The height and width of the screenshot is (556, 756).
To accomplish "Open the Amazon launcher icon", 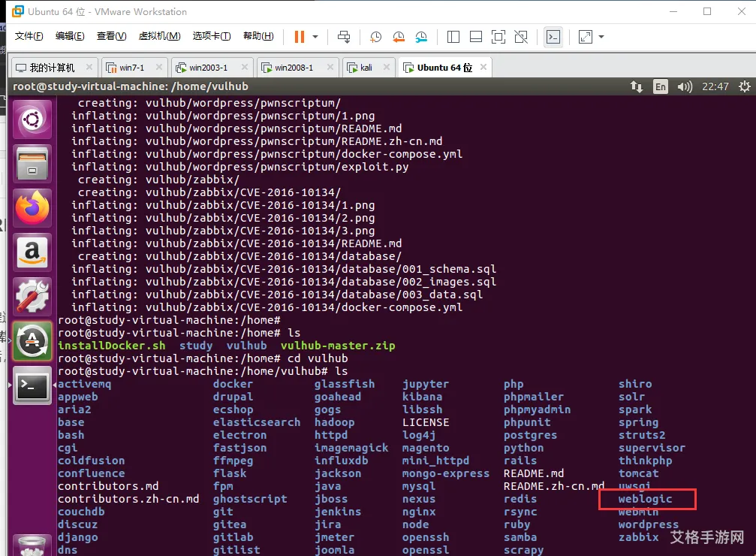I will (32, 252).
